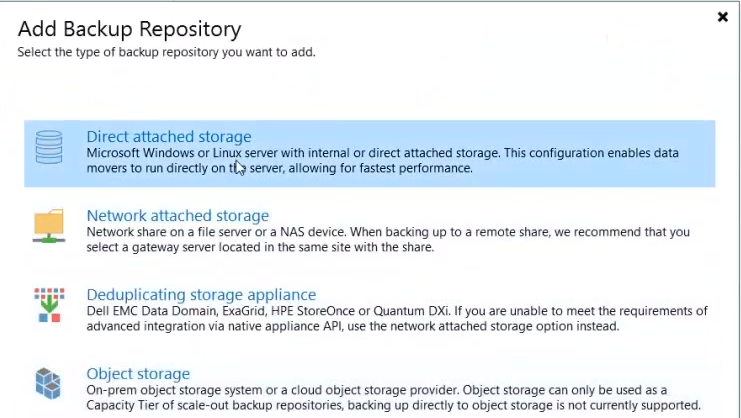Open the Object storage title link
This screenshot has height=418, width=741.
point(138,373)
